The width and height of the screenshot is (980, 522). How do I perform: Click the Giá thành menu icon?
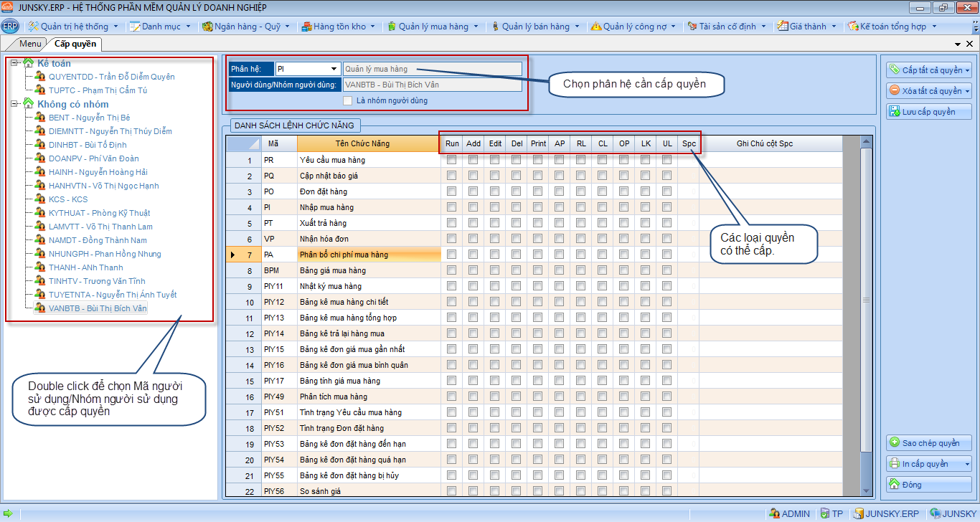(782, 27)
